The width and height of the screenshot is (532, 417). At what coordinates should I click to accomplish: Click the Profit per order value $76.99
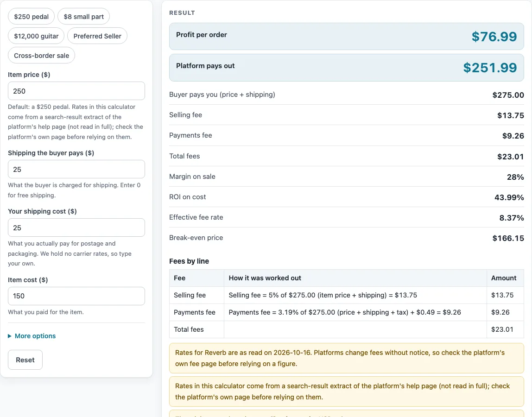[x=494, y=37]
